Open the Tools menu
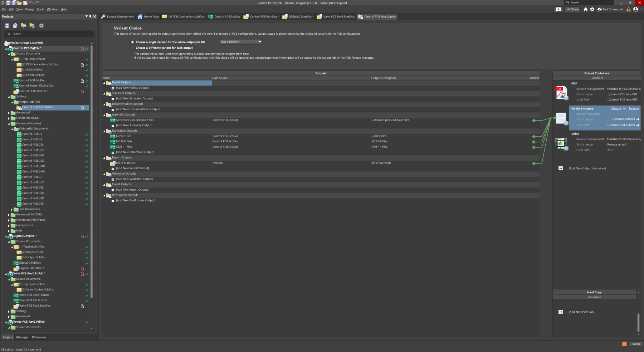Viewport: 644px width, 352px height. click(x=40, y=9)
